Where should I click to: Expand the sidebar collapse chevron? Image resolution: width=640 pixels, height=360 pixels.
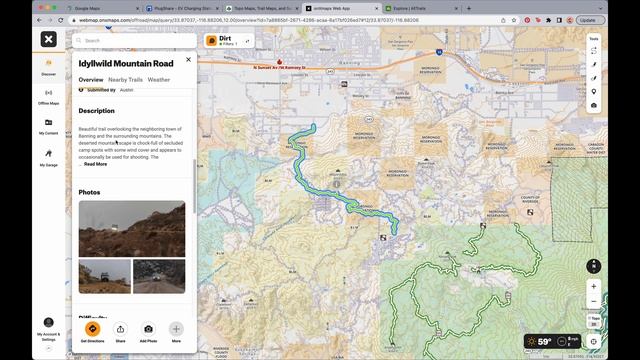pyautogui.click(x=49, y=348)
